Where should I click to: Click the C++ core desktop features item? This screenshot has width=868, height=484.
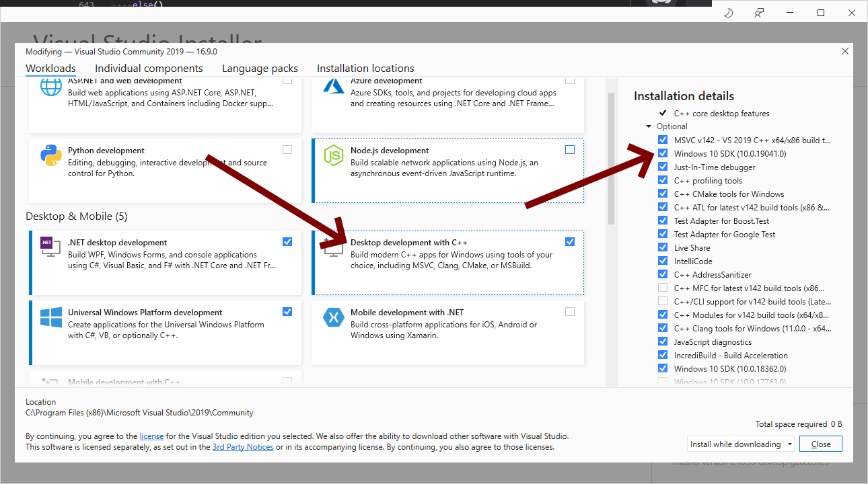pyautogui.click(x=722, y=114)
